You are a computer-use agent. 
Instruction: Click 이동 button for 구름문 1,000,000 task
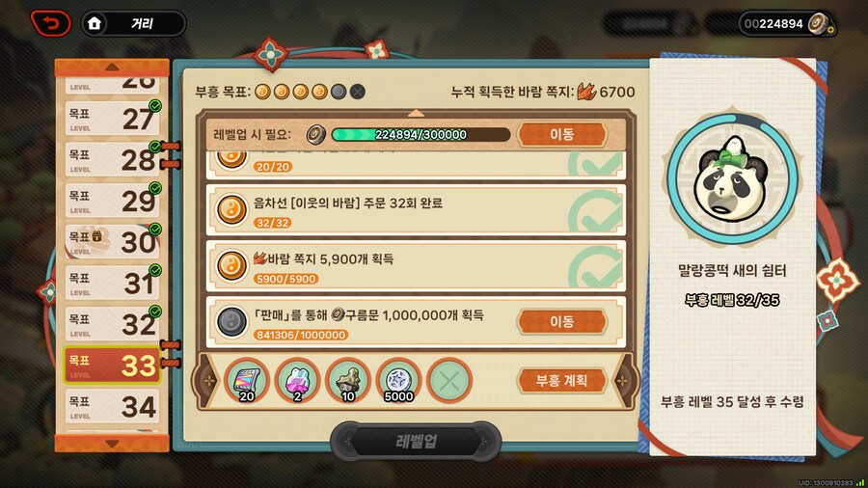click(x=562, y=321)
